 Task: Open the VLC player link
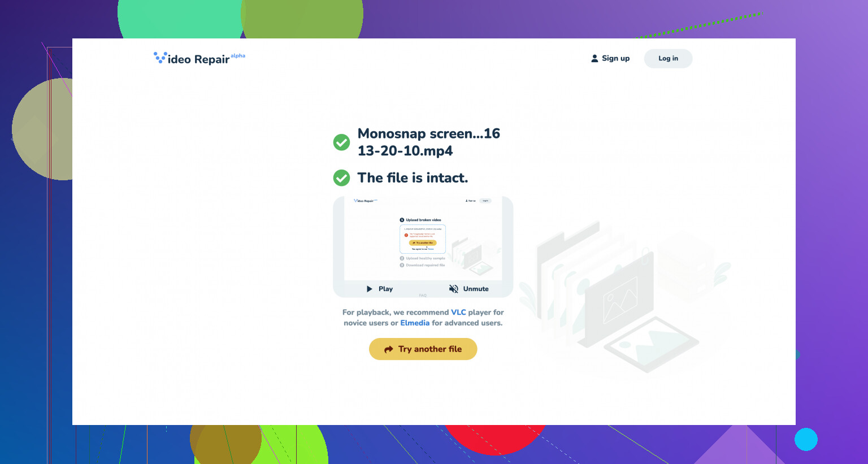tap(458, 312)
